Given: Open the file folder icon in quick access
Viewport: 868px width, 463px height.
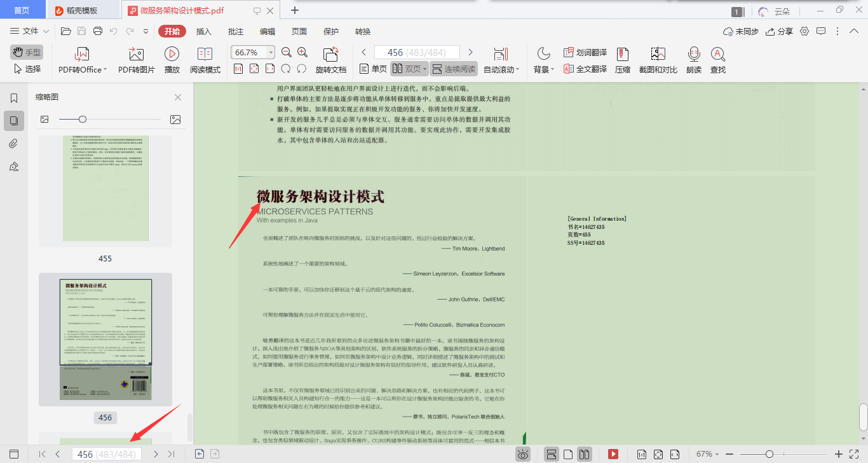Looking at the screenshot, I should coord(65,31).
